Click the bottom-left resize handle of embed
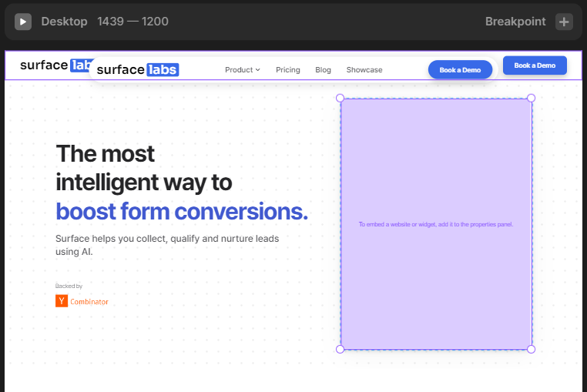This screenshot has height=392, width=587. coord(340,350)
